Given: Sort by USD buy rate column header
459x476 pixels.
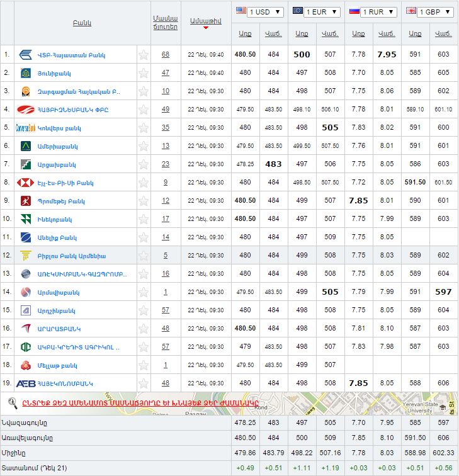Looking at the screenshot, I should [x=245, y=33].
